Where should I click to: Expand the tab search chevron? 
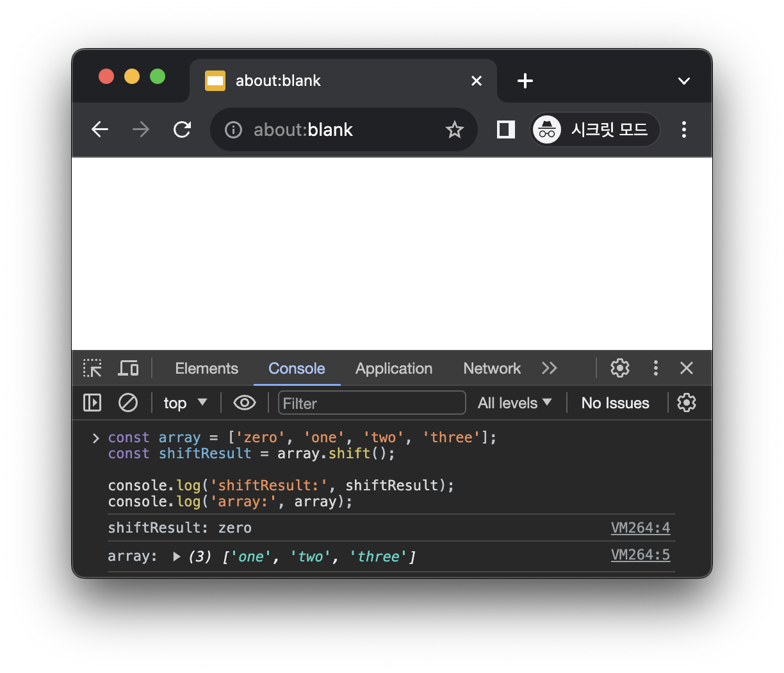[x=684, y=81]
